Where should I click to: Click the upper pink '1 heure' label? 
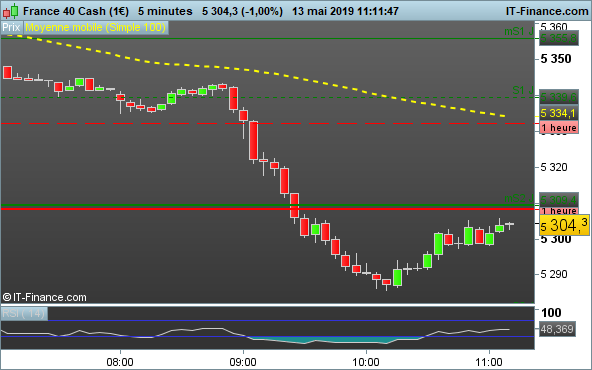click(x=559, y=128)
